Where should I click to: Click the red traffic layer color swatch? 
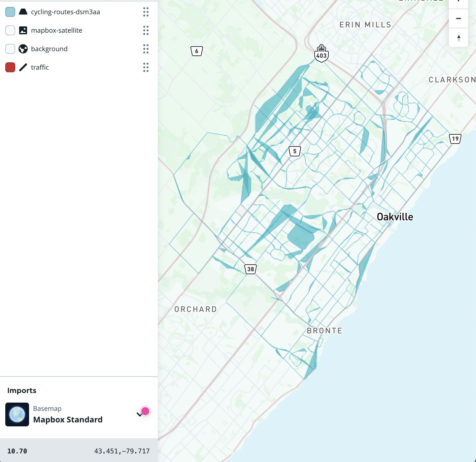[x=10, y=67]
